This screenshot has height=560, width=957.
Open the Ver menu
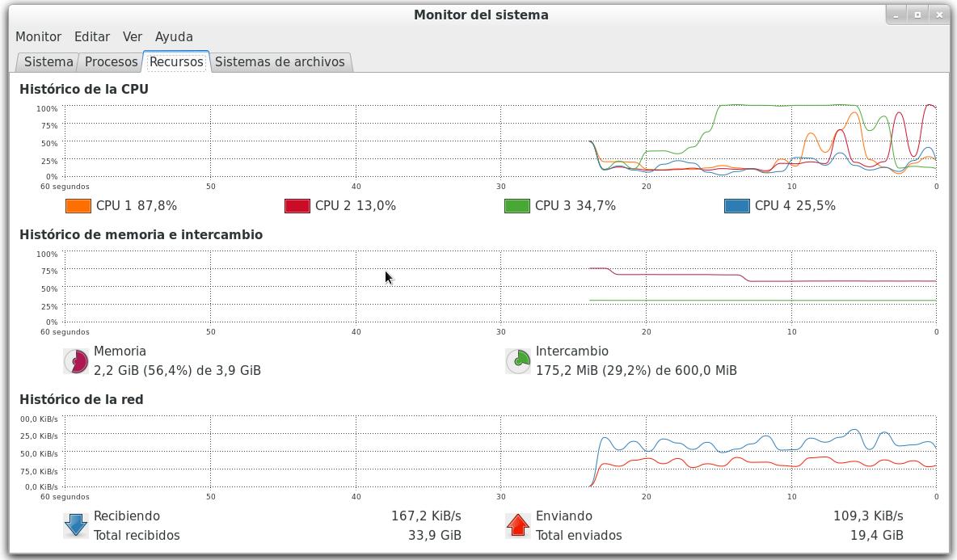[133, 36]
